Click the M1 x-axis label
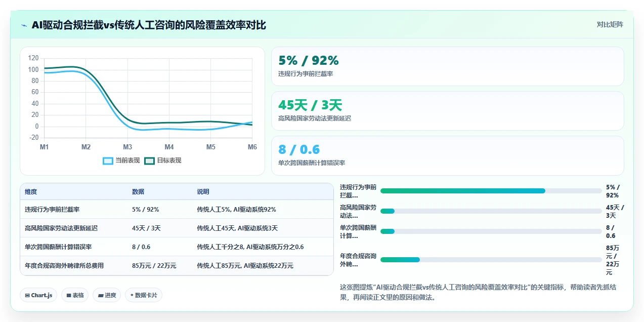 coord(45,147)
